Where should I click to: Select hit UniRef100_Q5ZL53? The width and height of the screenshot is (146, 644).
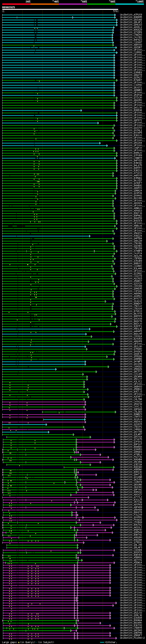pyautogui.click(x=131, y=613)
